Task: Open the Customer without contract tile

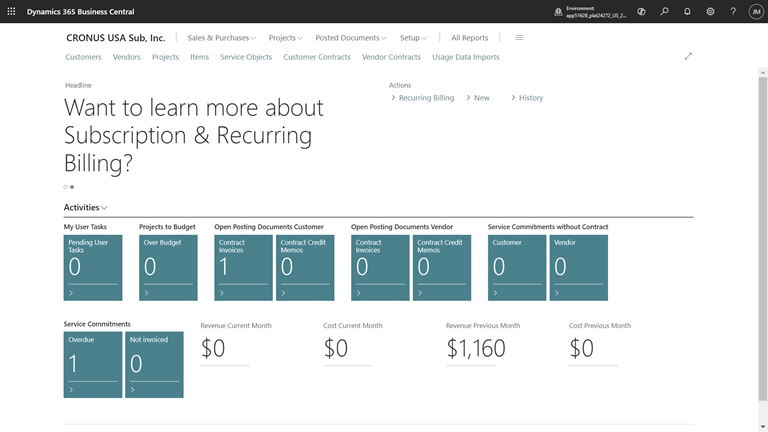Action: tap(517, 267)
